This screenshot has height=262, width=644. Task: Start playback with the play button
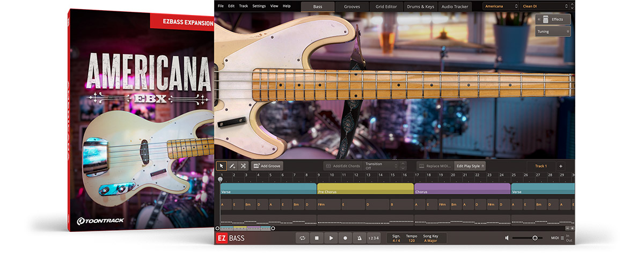click(331, 238)
